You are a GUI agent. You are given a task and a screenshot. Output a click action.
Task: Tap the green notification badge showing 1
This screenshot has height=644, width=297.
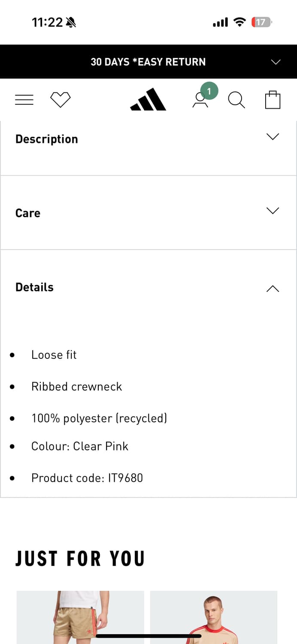click(209, 91)
